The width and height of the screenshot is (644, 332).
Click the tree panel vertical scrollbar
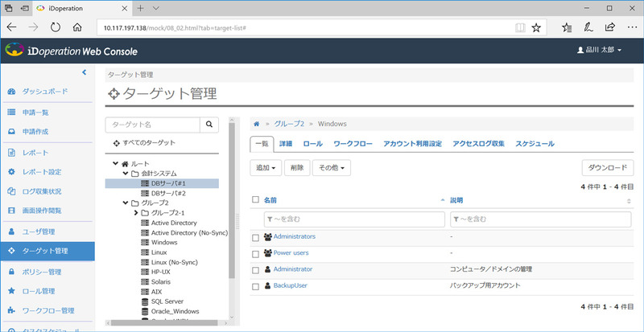pos(232,201)
